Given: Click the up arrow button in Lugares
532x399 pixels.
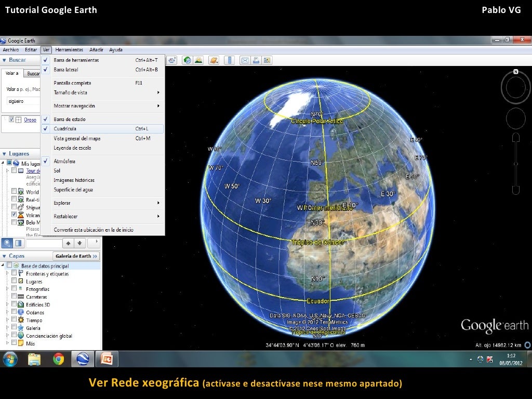Looking at the screenshot, I should pos(68,243).
